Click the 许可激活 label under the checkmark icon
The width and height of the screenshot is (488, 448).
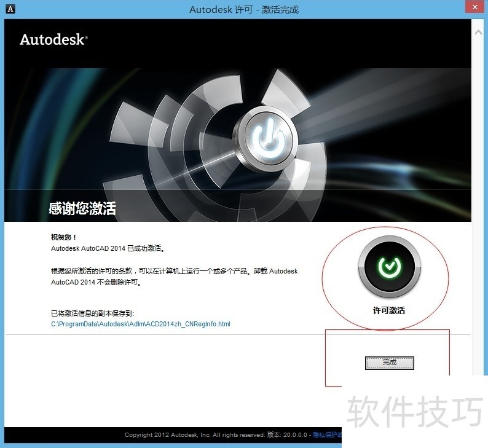click(x=389, y=310)
